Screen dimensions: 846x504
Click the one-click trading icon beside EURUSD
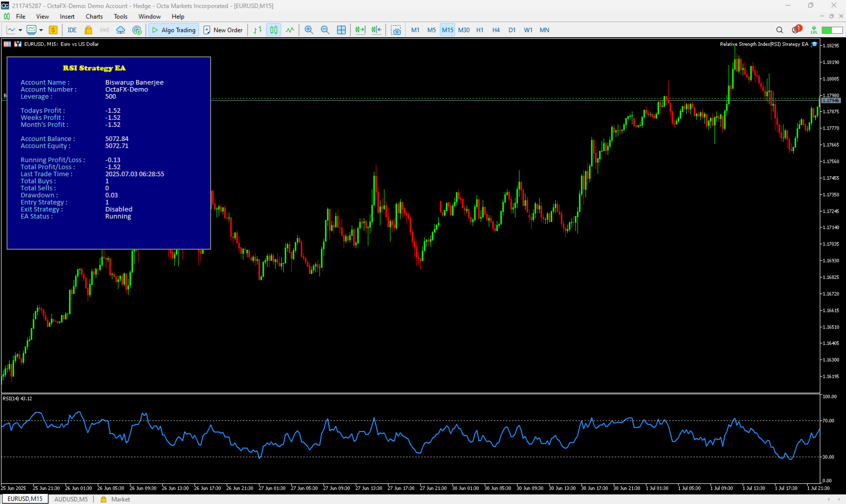click(x=18, y=44)
